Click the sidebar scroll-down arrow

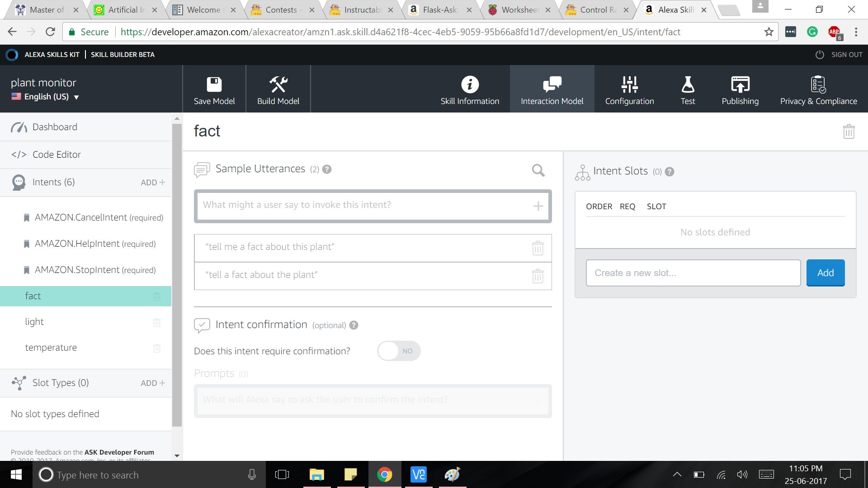pyautogui.click(x=177, y=456)
